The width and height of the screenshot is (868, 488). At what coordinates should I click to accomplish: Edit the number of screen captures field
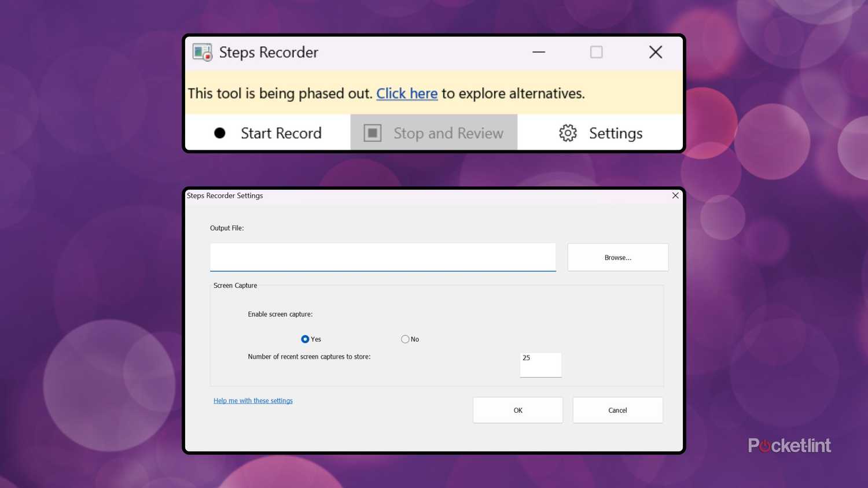pyautogui.click(x=540, y=364)
